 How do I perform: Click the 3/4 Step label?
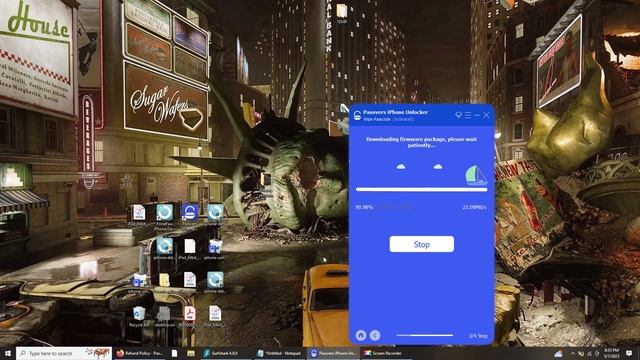tap(478, 336)
